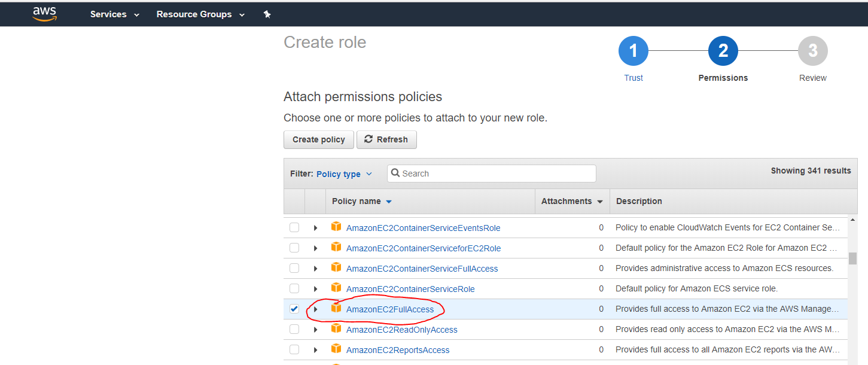The height and width of the screenshot is (365, 868).
Task: Click policy box icon for AmazonEC2ReportsAccess
Action: [x=336, y=349]
